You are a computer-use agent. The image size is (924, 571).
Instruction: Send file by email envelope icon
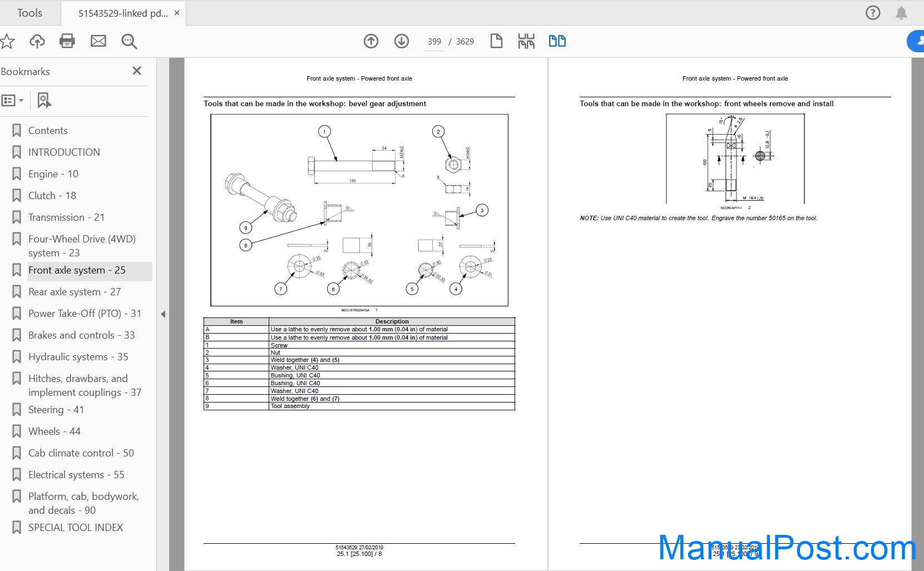click(98, 41)
